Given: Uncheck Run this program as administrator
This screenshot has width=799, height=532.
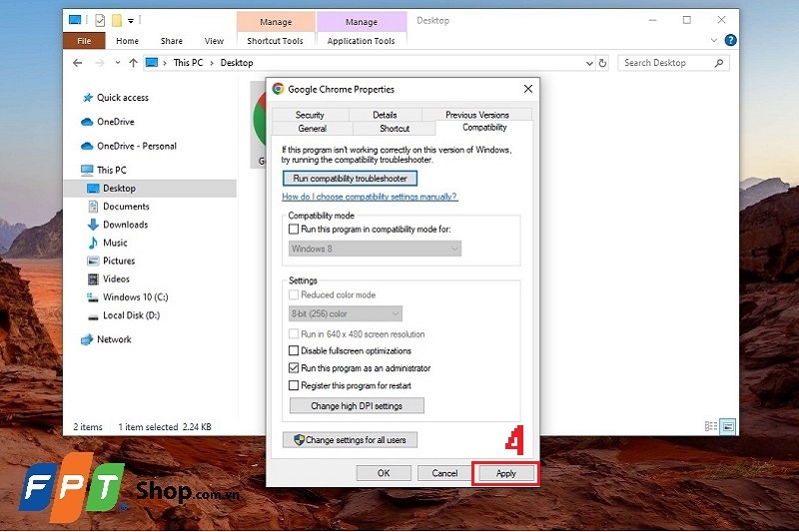Looking at the screenshot, I should [294, 368].
